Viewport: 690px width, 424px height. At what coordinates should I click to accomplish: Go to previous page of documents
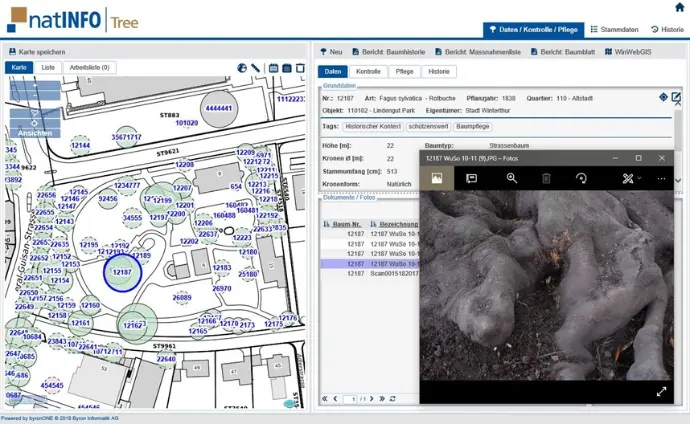coord(335,398)
